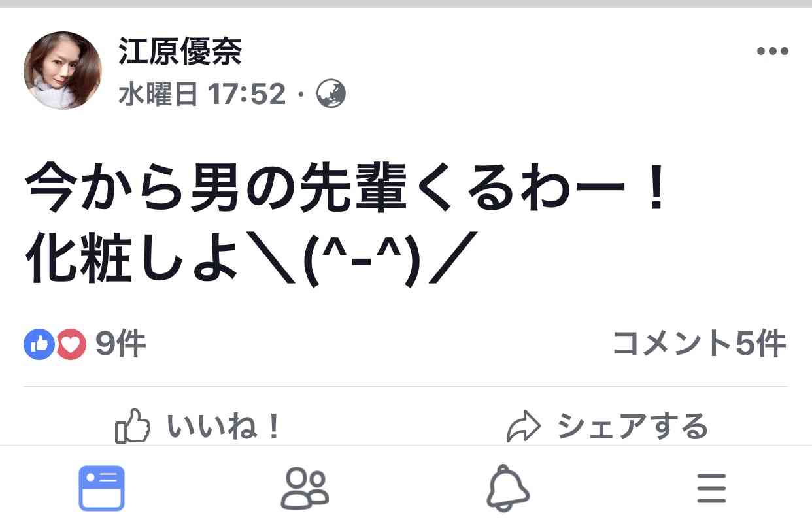Open 江原優奈 profile name link
The image size is (812, 526).
click(x=180, y=51)
